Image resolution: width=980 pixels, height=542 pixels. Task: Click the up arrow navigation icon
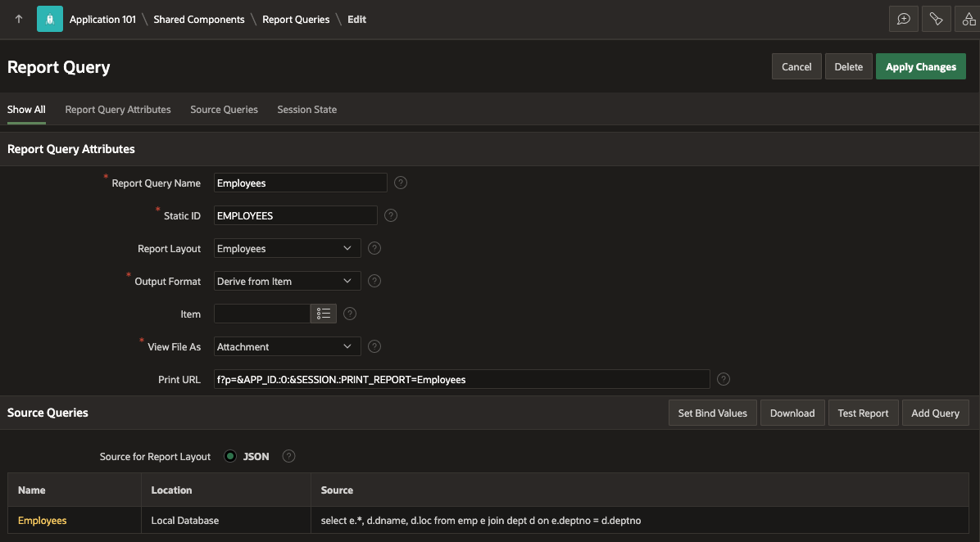18,18
